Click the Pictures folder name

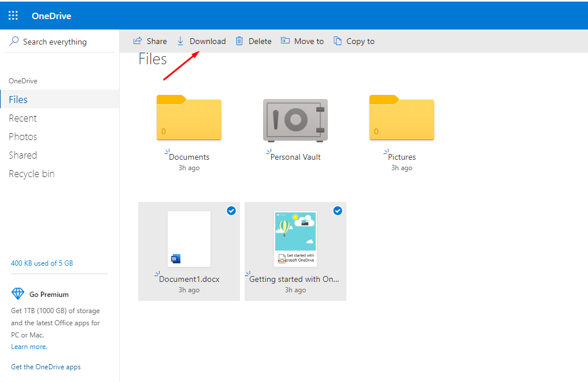(x=402, y=157)
